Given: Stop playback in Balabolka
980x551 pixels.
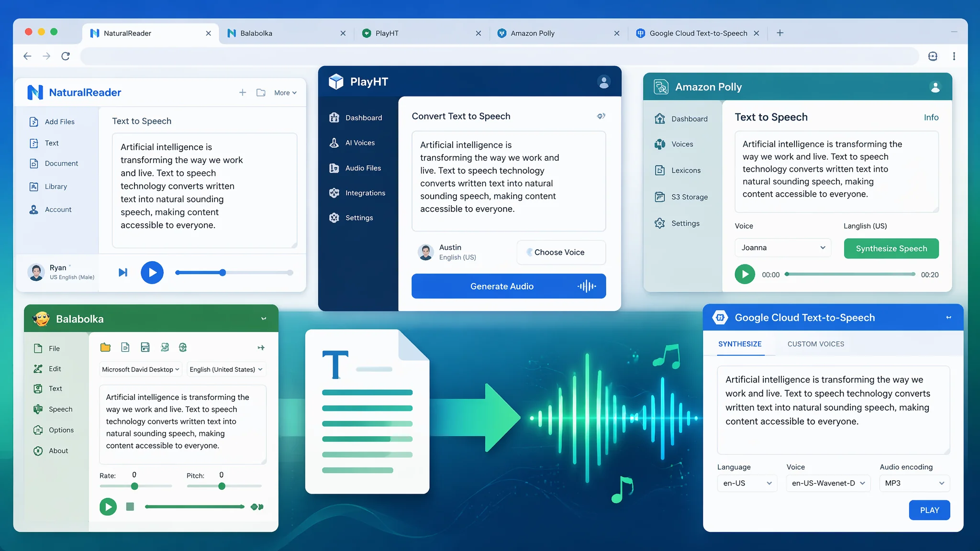Looking at the screenshot, I should click(x=130, y=507).
